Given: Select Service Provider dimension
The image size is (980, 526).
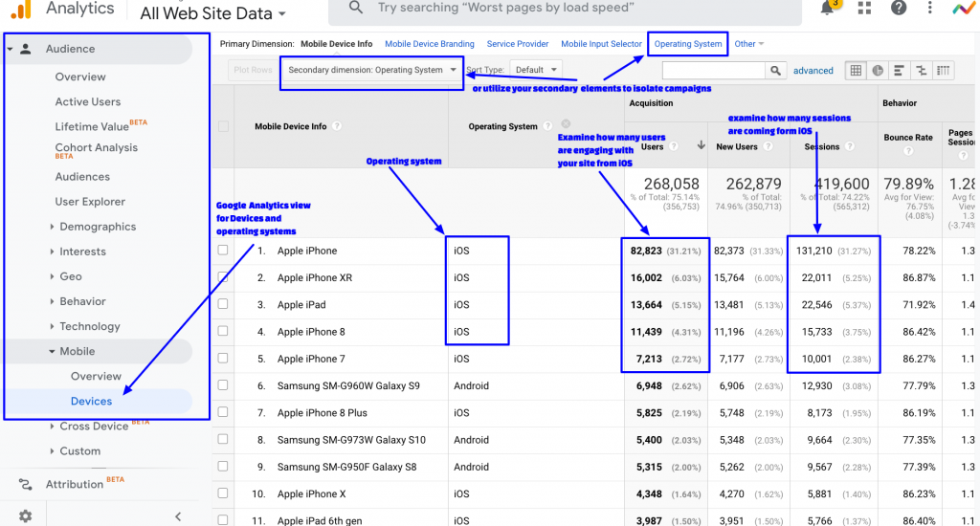Looking at the screenshot, I should coord(518,44).
